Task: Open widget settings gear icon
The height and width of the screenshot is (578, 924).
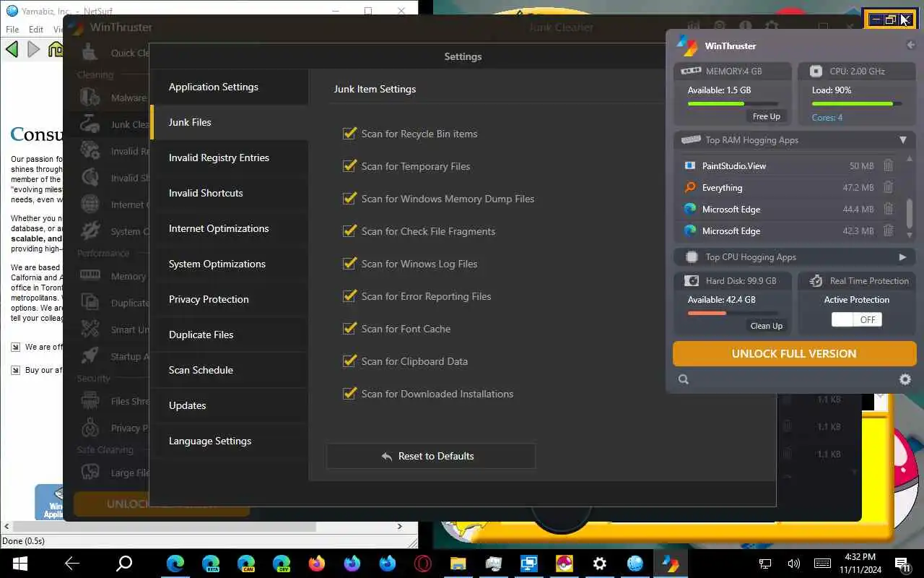Action: pos(905,379)
